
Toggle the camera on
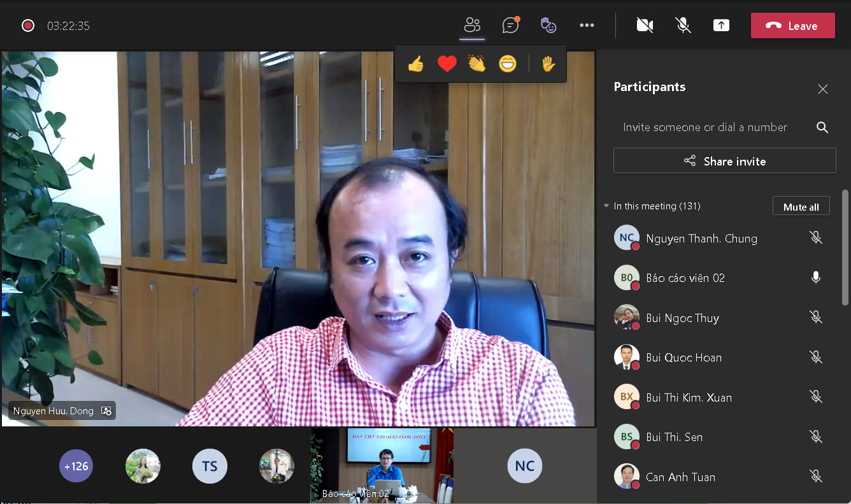pyautogui.click(x=645, y=25)
